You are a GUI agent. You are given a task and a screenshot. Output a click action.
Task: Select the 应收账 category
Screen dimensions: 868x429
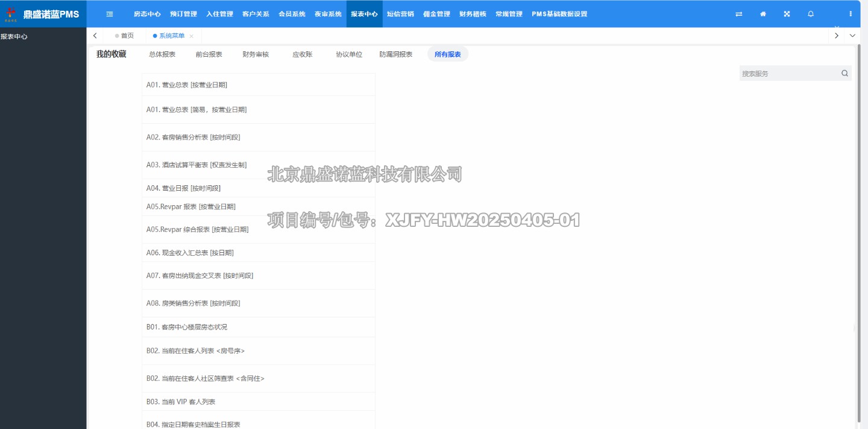point(303,54)
